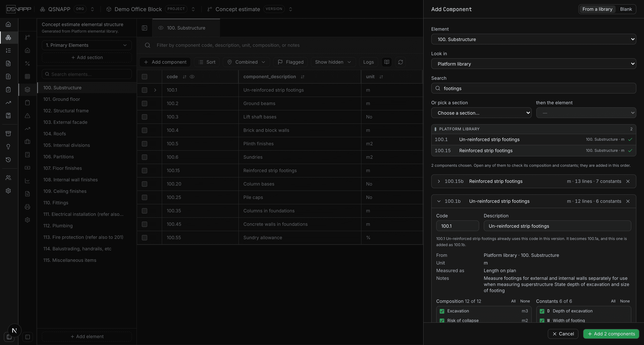
Task: Remove the 100.15b Reinforced strip footings component
Action: click(628, 181)
